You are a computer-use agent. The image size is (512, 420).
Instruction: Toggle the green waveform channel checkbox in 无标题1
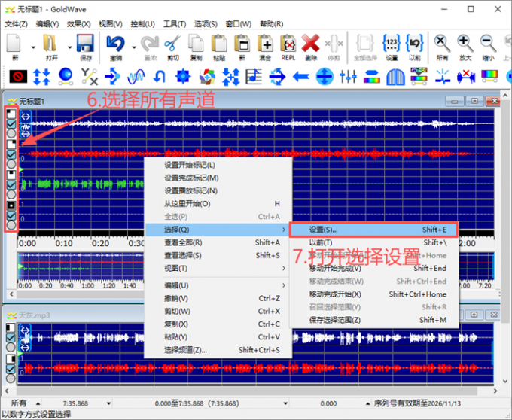(x=11, y=185)
